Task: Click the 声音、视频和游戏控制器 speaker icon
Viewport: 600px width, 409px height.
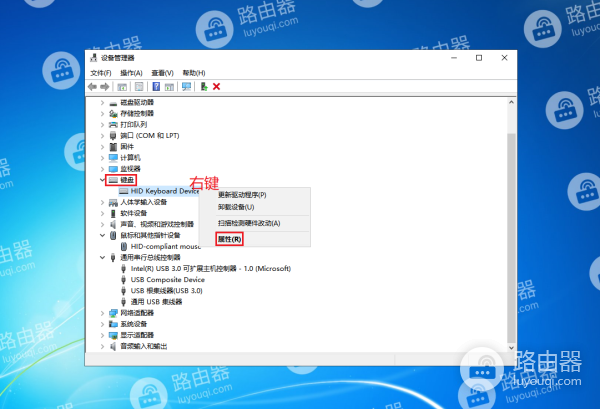Action: 113,224
